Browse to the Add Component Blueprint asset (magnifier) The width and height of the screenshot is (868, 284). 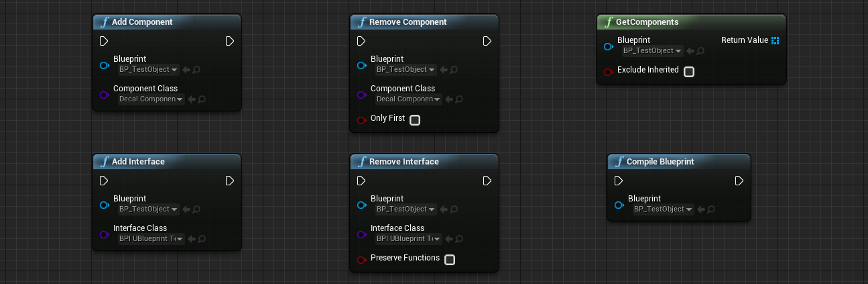pos(197,70)
